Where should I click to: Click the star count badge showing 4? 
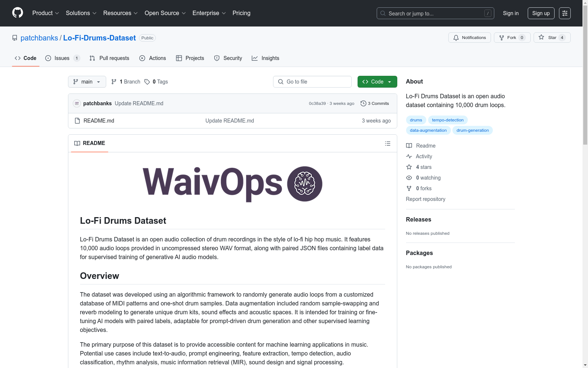point(562,38)
